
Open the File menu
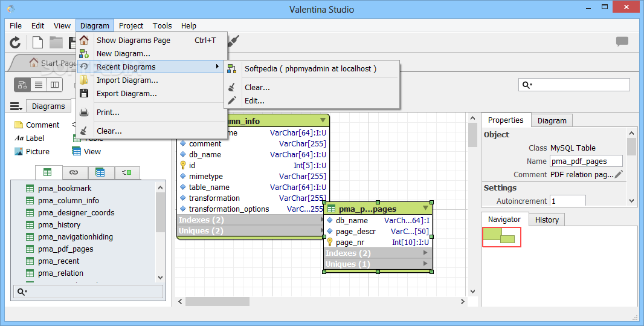click(16, 25)
